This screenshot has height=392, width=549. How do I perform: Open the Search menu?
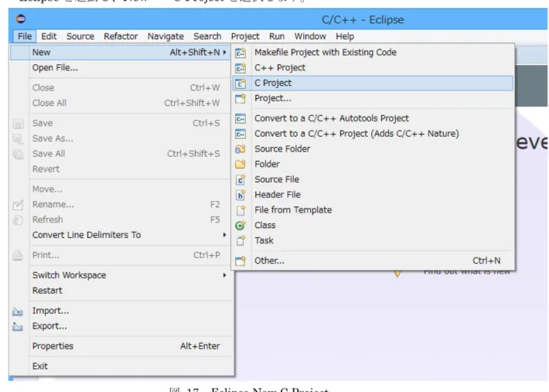point(207,36)
